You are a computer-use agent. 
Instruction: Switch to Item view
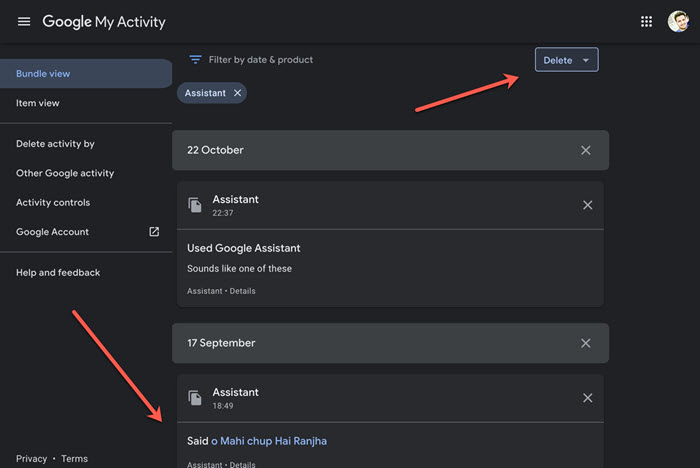click(x=38, y=103)
